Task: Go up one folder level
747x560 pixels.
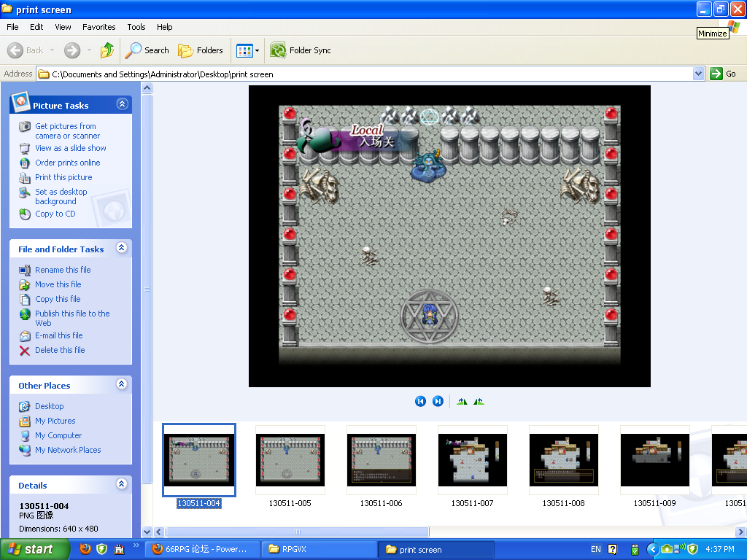Action: coord(107,50)
